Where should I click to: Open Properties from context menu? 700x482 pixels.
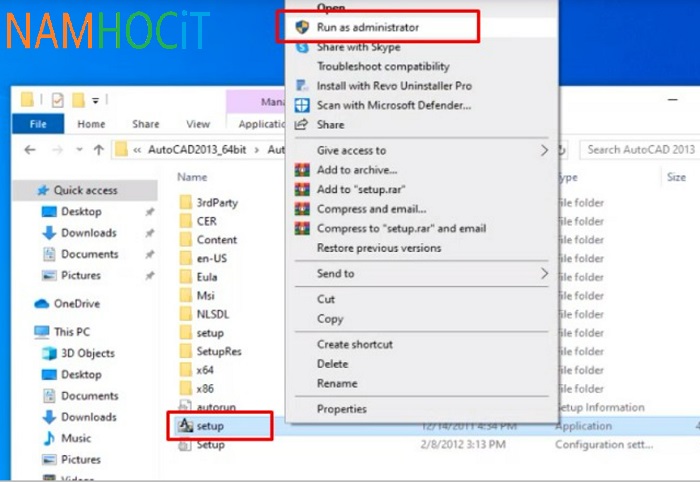421,409
